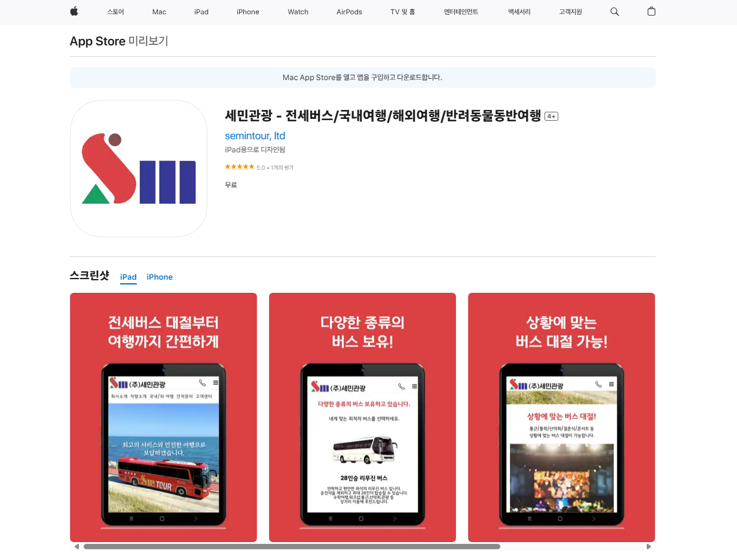Click the 'iPad용으로 디자인됨' text
This screenshot has height=560, width=737.
click(255, 150)
